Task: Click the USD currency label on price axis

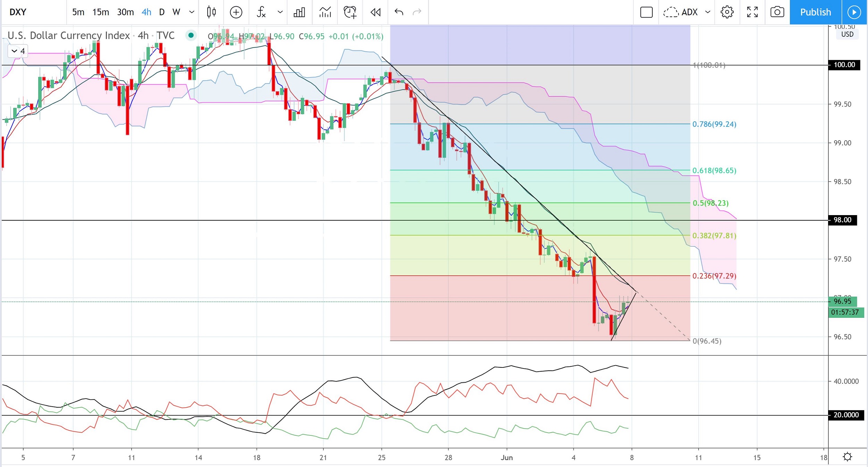Action: tap(847, 34)
